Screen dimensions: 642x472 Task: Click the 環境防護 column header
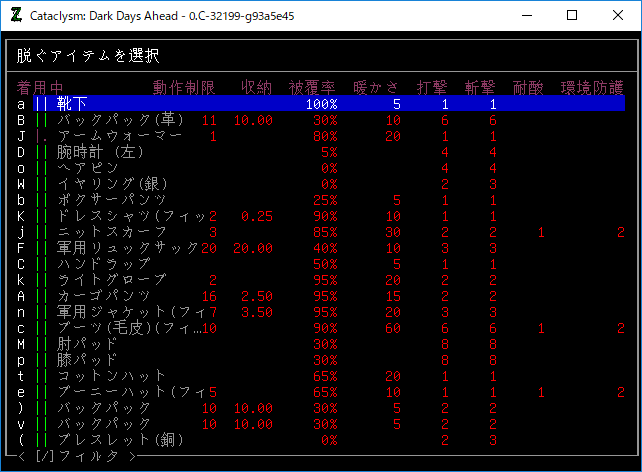592,88
